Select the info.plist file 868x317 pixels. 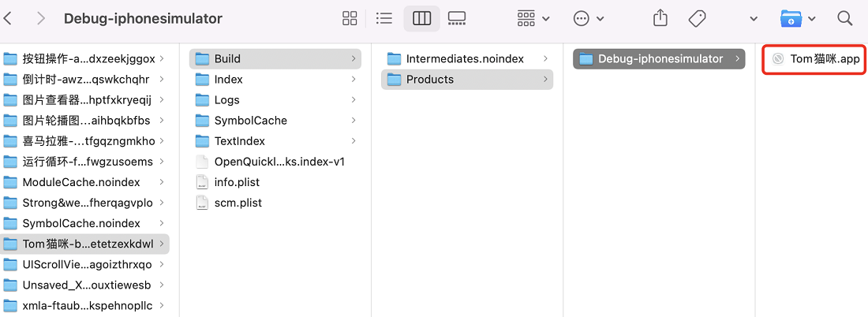coord(275,182)
